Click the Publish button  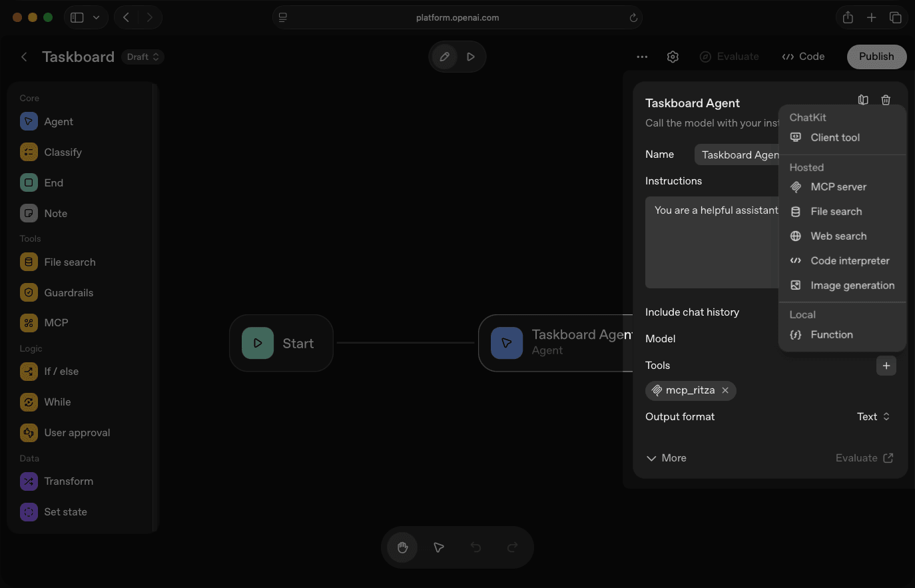pos(876,57)
